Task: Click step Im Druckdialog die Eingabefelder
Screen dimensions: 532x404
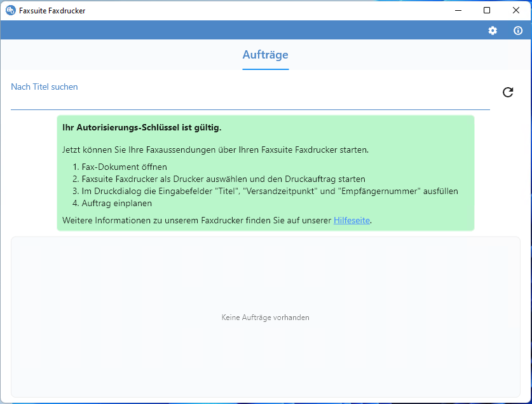Action: click(x=269, y=191)
